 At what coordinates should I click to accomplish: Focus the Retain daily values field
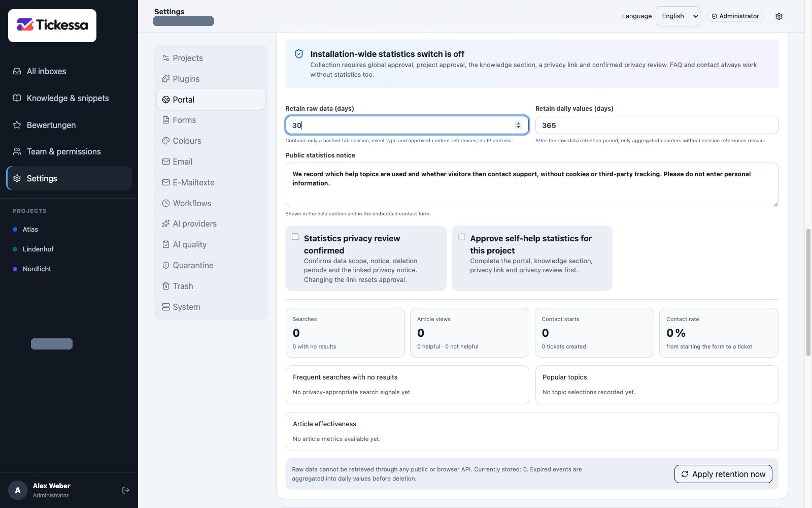pos(657,125)
